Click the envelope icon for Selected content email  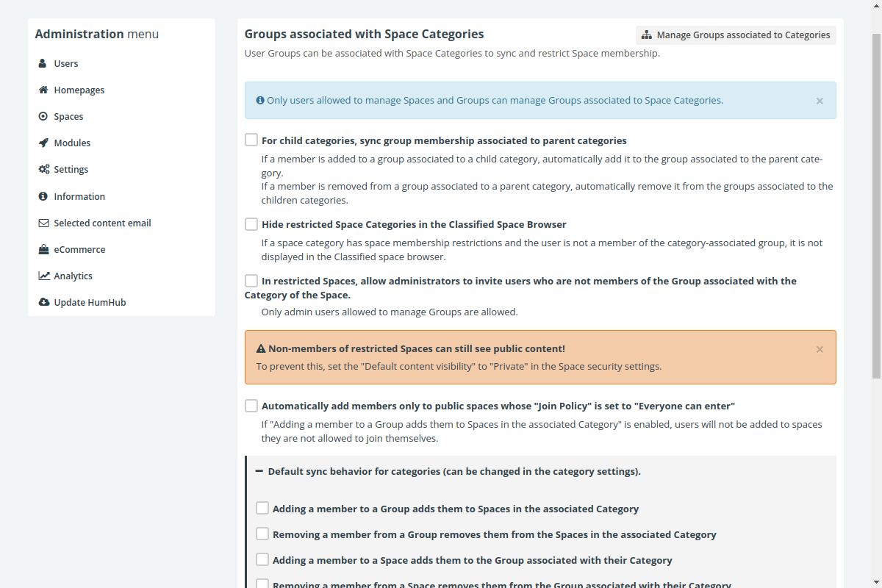[43, 223]
